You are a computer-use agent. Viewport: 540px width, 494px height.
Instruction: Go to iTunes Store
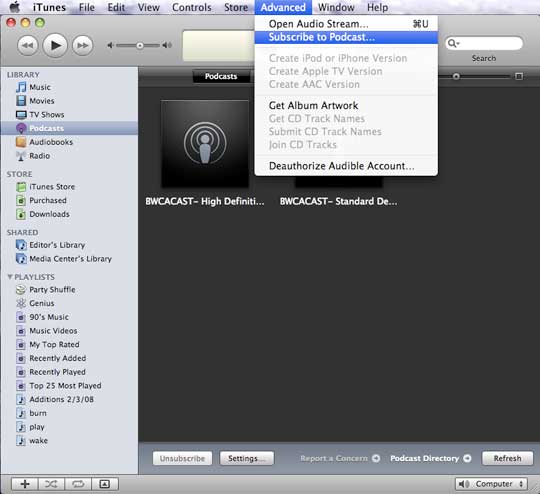(52, 187)
